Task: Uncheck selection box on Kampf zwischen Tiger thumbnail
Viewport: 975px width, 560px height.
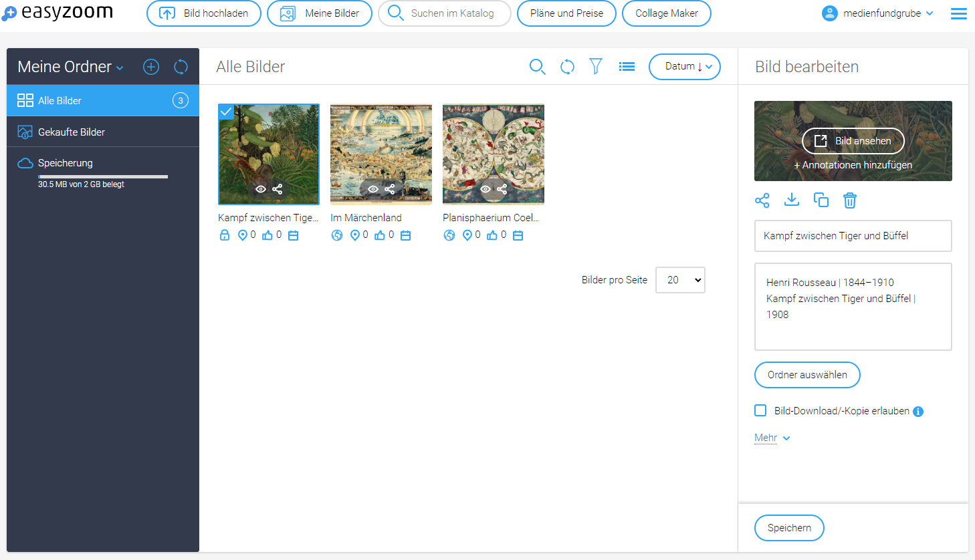Action: [x=226, y=112]
